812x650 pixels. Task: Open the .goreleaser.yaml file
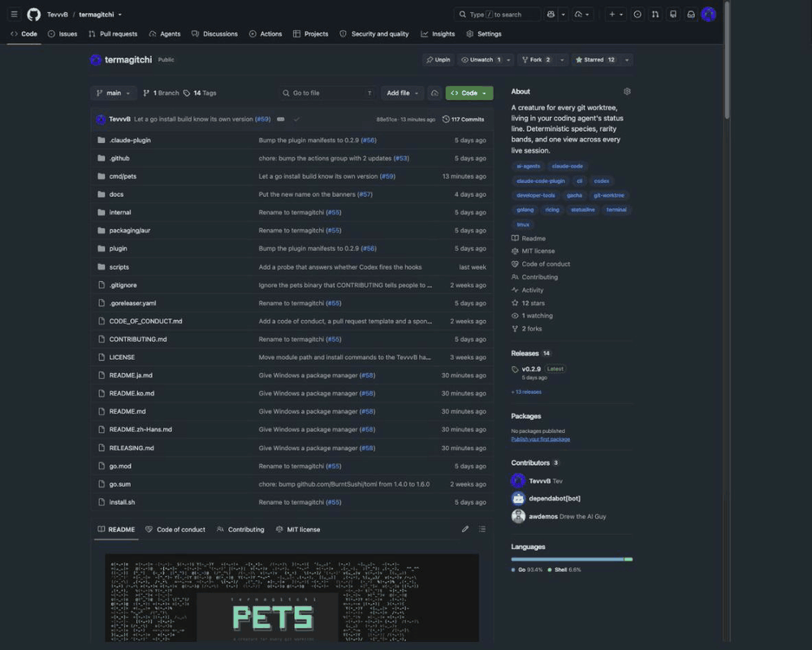(x=132, y=303)
